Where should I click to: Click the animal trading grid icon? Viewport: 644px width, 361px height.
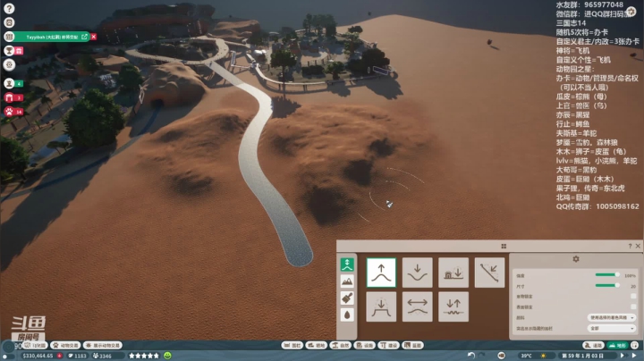9,37
